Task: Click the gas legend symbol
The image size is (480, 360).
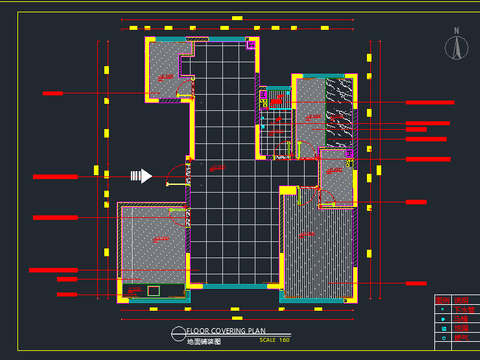Action: [x=444, y=338]
